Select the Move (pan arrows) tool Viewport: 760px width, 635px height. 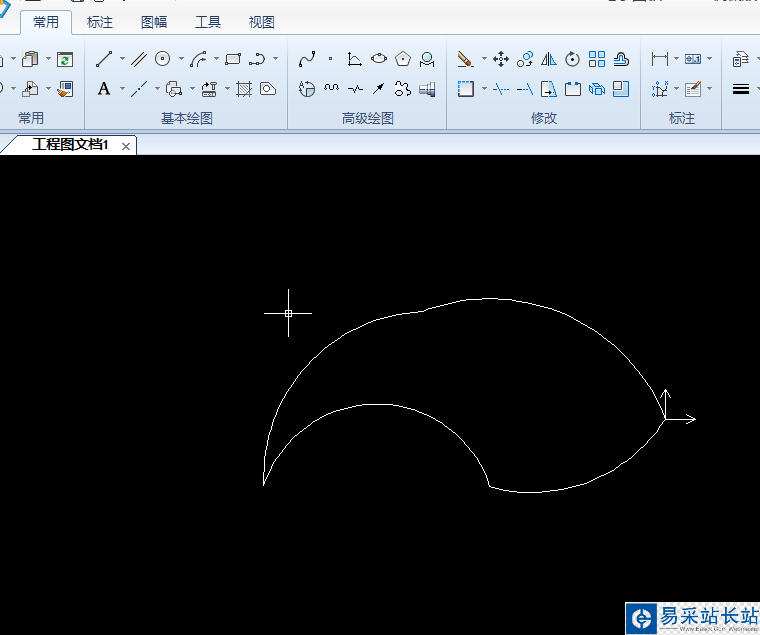pos(501,59)
